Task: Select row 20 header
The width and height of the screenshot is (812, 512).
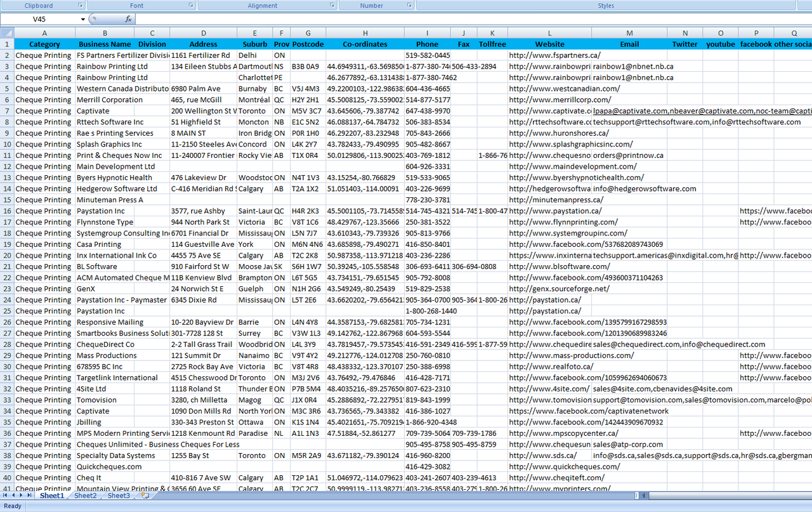Action: pyautogui.click(x=7, y=256)
